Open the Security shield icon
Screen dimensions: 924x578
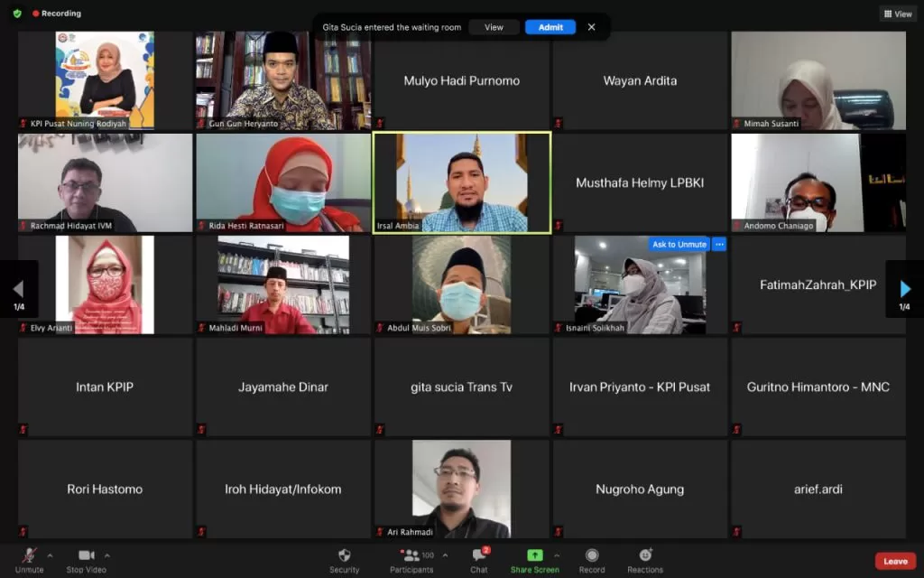[344, 555]
